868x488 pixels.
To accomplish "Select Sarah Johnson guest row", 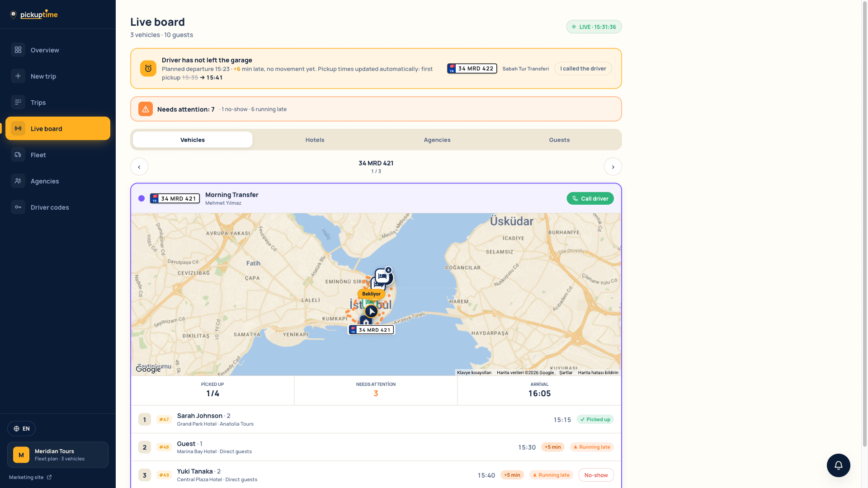I will 376,419.
